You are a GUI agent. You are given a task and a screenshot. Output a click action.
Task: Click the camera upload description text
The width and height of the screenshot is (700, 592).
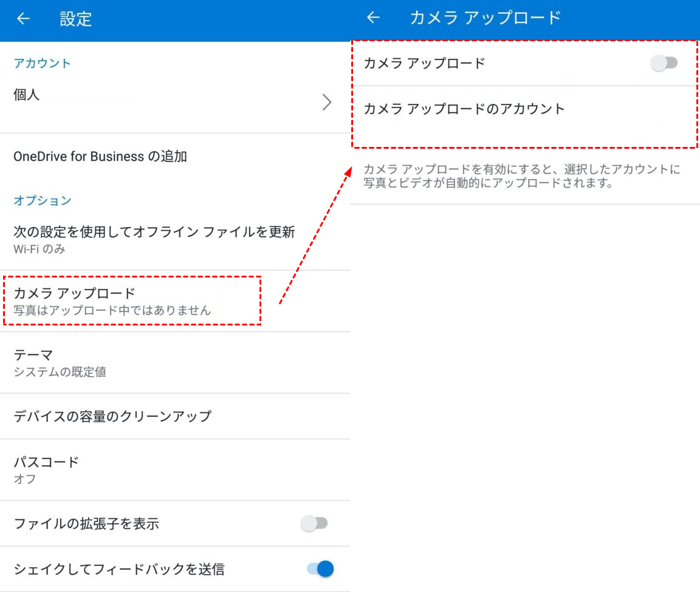pos(522,175)
